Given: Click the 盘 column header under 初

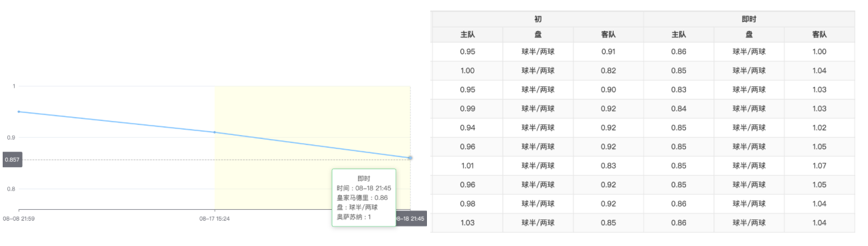Looking at the screenshot, I should (x=537, y=35).
